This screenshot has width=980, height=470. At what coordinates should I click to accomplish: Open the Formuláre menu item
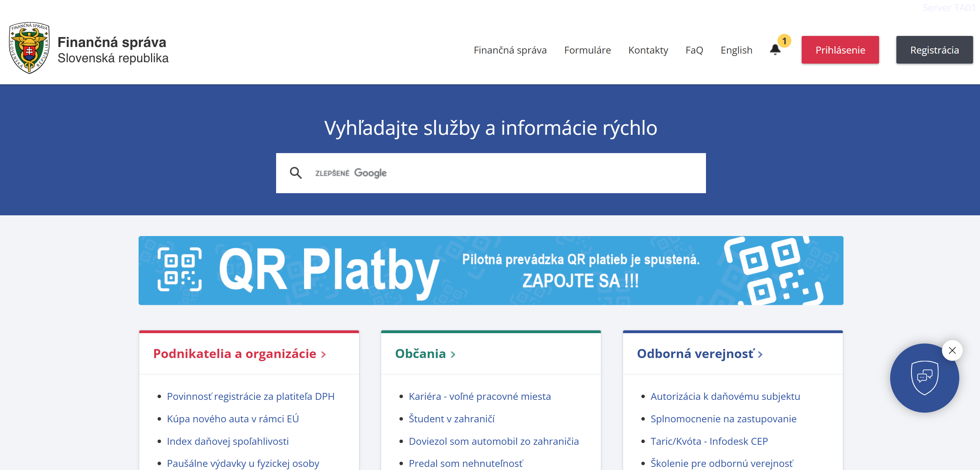coord(587,50)
